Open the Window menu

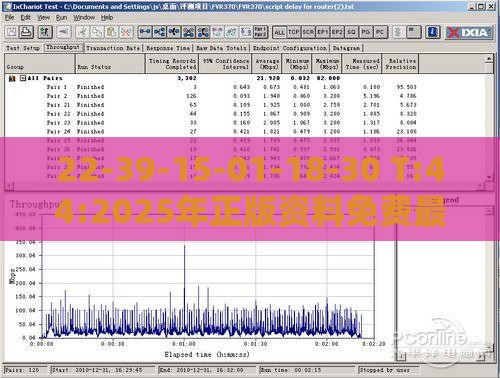(x=84, y=18)
